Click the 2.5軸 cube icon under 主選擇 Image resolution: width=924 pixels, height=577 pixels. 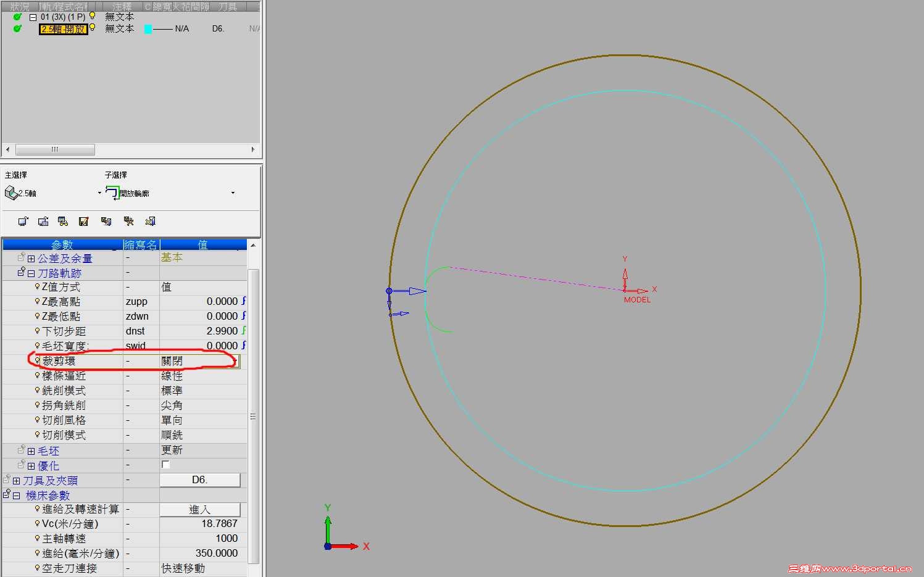coord(11,193)
